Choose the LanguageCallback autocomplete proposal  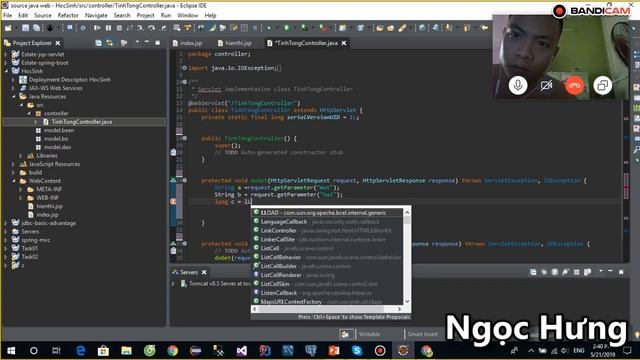coord(327,222)
